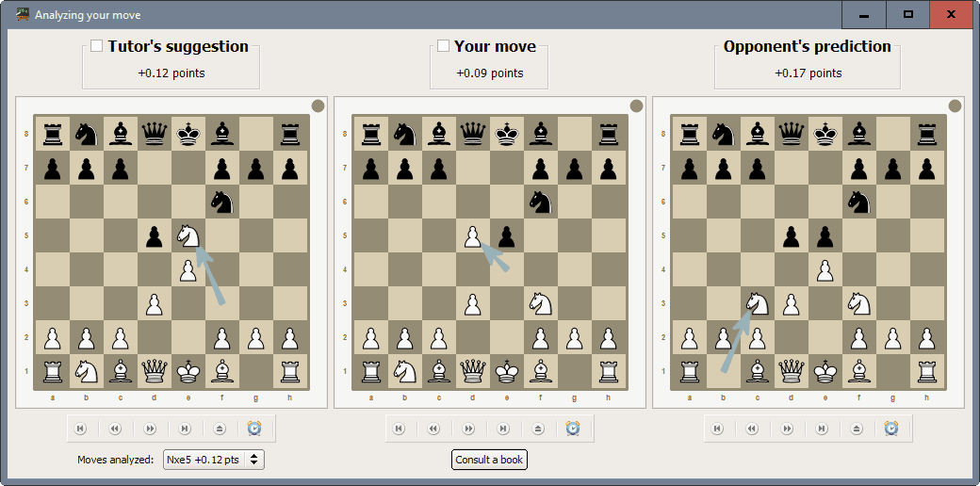Click alarm clock icon under Your move board

[573, 428]
